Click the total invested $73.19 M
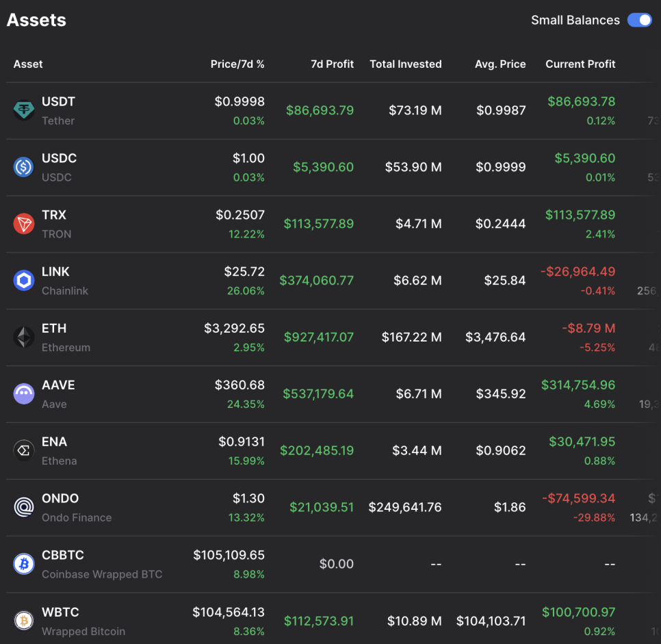Viewport: 661px width, 644px height. (415, 110)
